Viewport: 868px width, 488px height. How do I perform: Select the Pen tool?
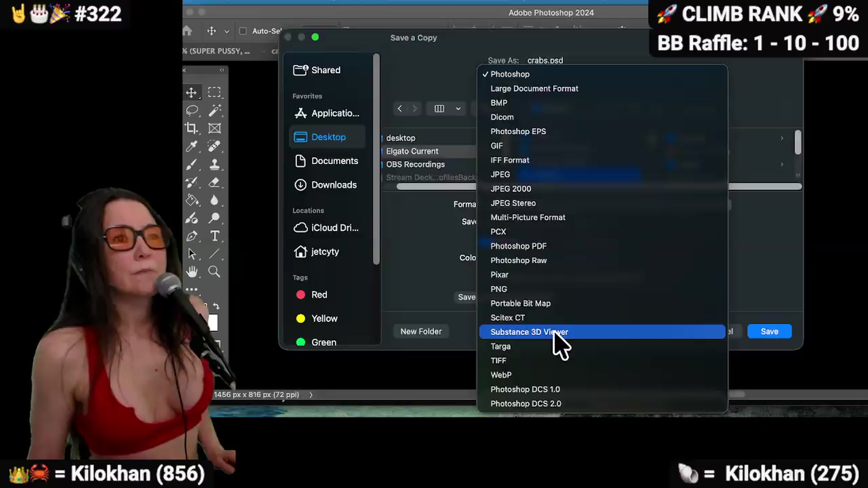(192, 236)
